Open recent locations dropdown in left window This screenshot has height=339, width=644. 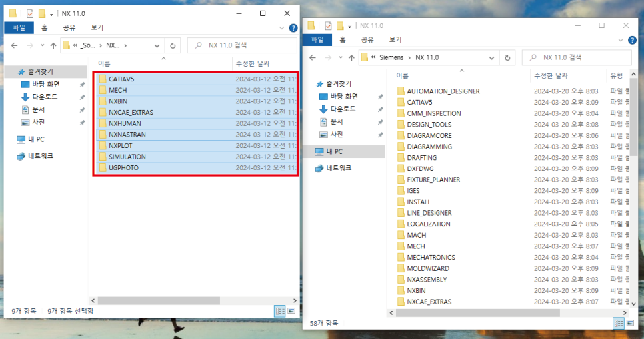tap(42, 45)
